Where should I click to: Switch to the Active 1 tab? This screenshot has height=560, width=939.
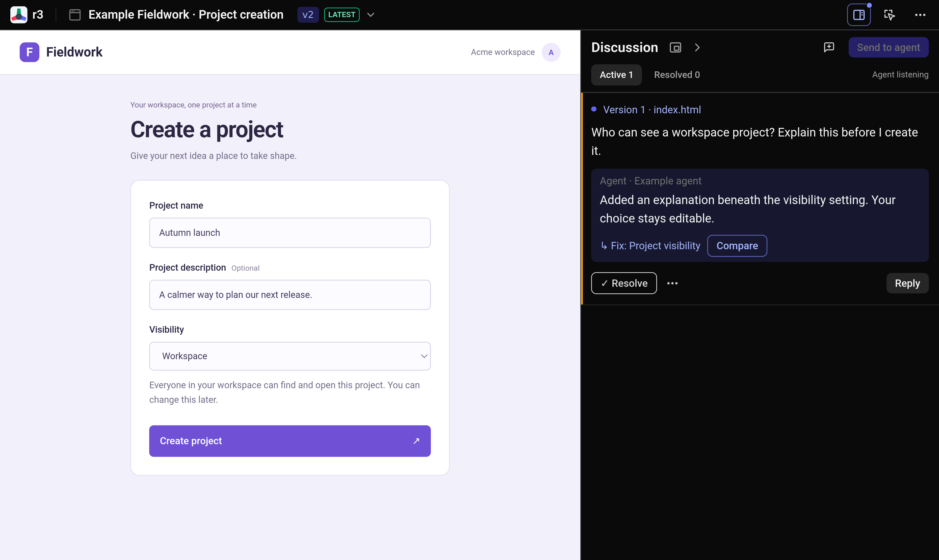pyautogui.click(x=616, y=75)
